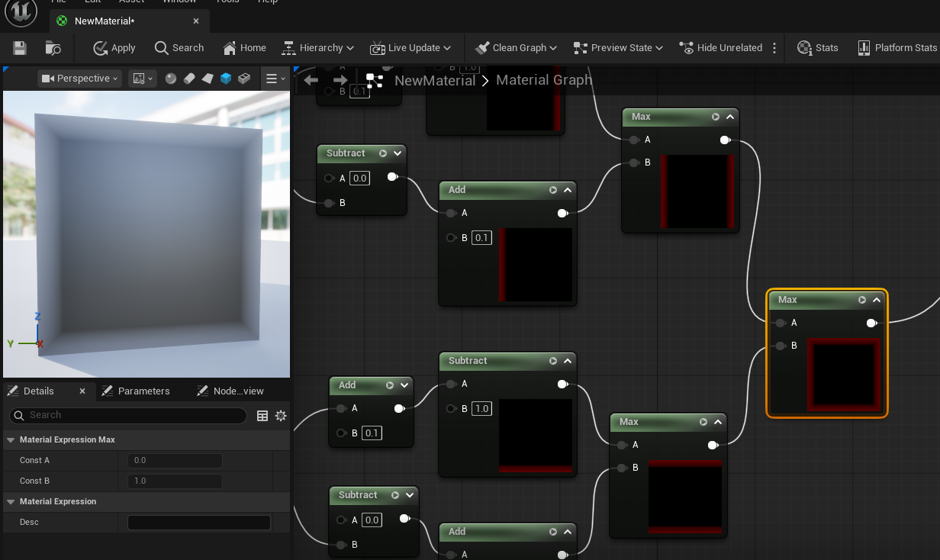The height and width of the screenshot is (560, 940).
Task: Collapse the selected Max node preview chevron
Action: [x=877, y=300]
